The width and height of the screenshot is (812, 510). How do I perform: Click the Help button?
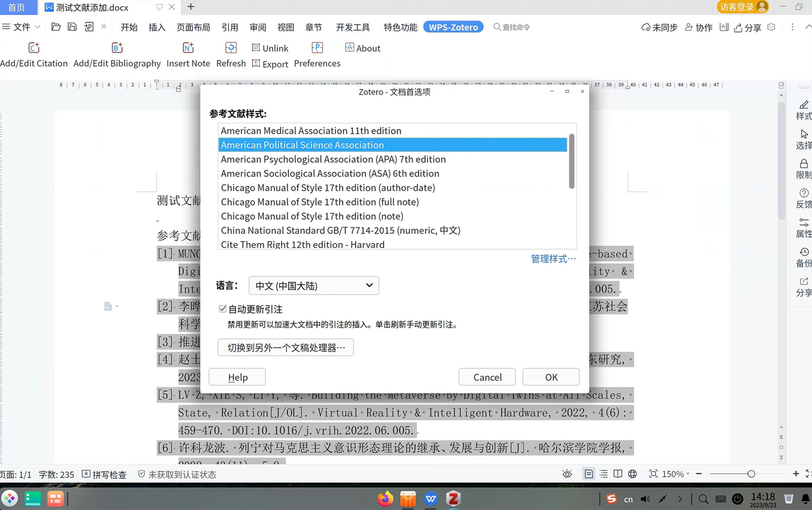pos(237,377)
